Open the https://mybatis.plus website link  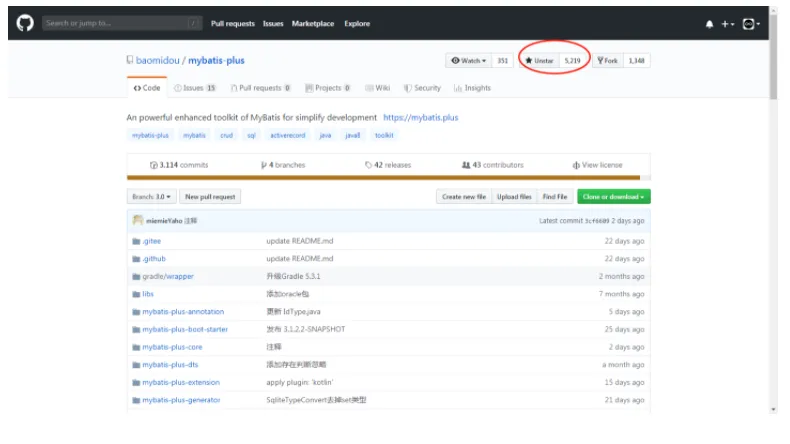point(421,117)
